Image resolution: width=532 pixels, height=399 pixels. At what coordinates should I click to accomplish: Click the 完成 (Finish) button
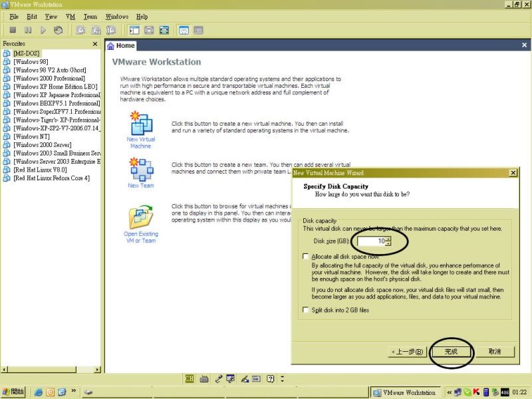452,351
